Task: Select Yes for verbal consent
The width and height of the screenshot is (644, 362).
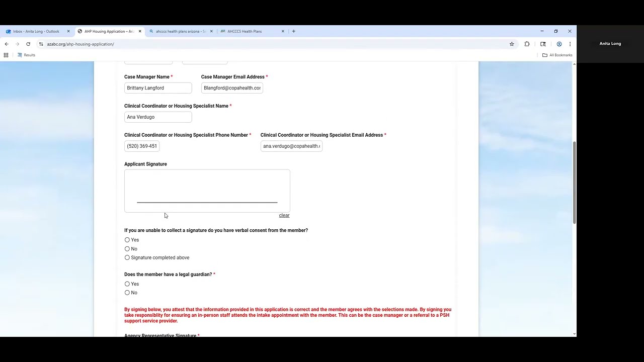Action: tap(127, 240)
